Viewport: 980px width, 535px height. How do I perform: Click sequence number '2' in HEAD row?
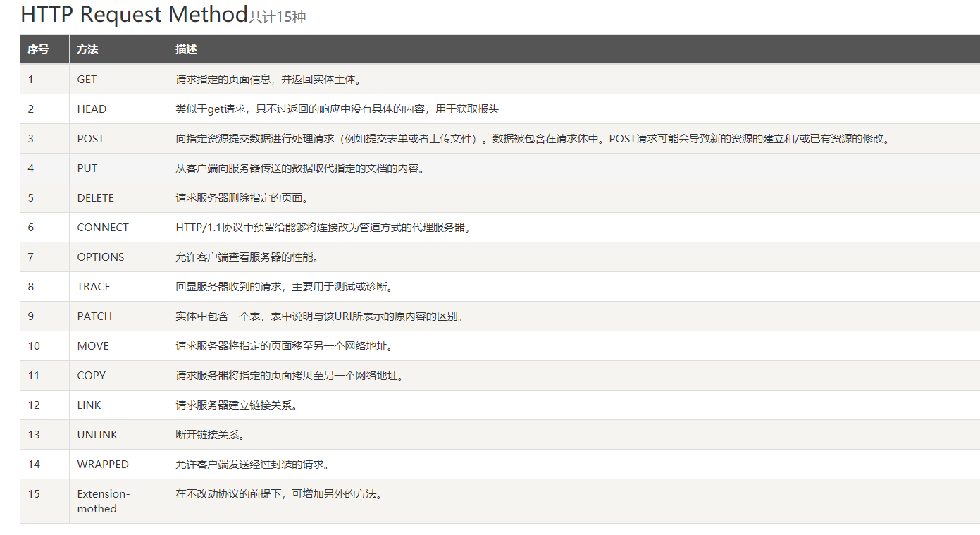[31, 109]
